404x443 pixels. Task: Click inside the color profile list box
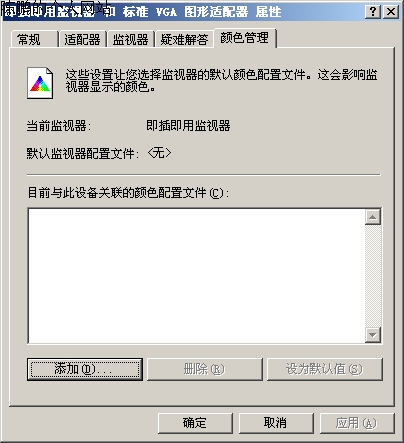tap(197, 276)
